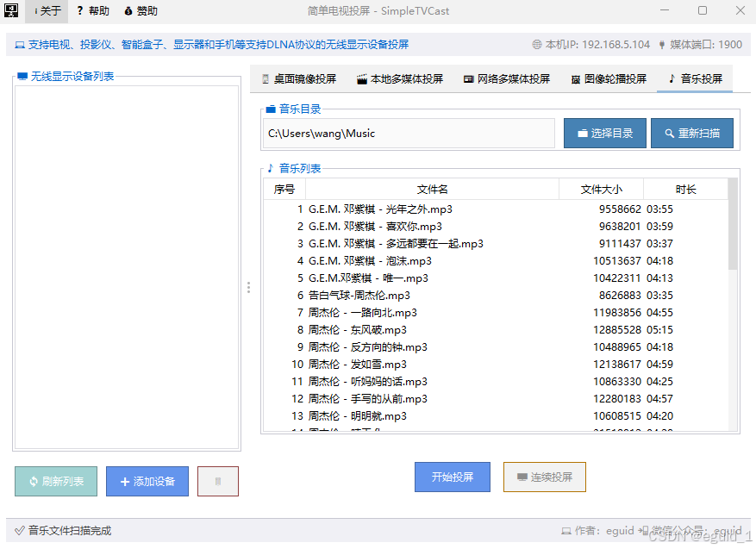
Task: Click the 音乐目录 folder icon
Action: 271,109
